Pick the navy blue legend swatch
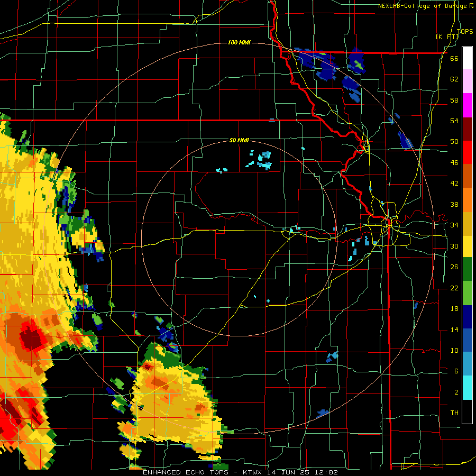 [467, 317]
